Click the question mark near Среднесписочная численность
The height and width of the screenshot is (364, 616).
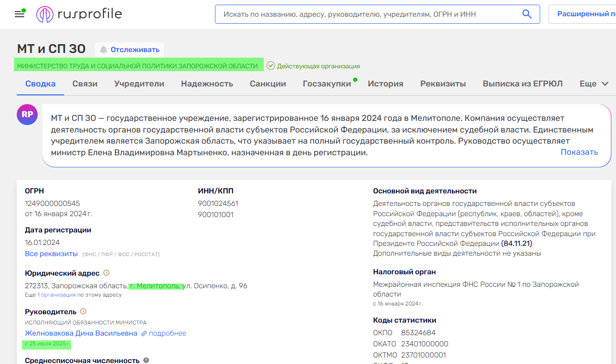[x=146, y=360]
